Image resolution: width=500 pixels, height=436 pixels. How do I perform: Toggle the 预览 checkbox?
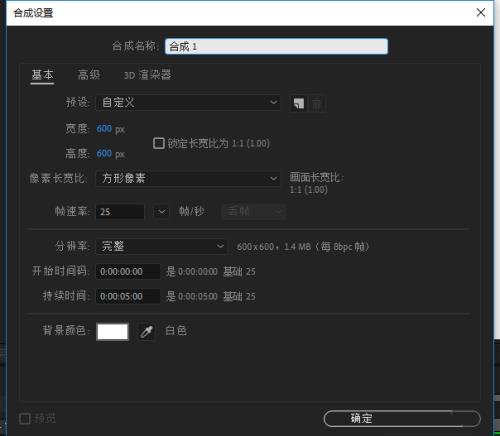tap(25, 418)
